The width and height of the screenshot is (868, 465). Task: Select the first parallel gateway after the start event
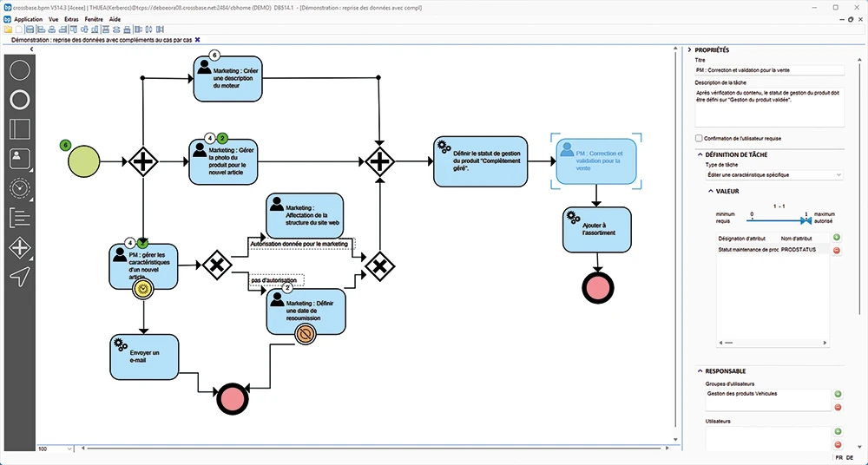pyautogui.click(x=143, y=161)
